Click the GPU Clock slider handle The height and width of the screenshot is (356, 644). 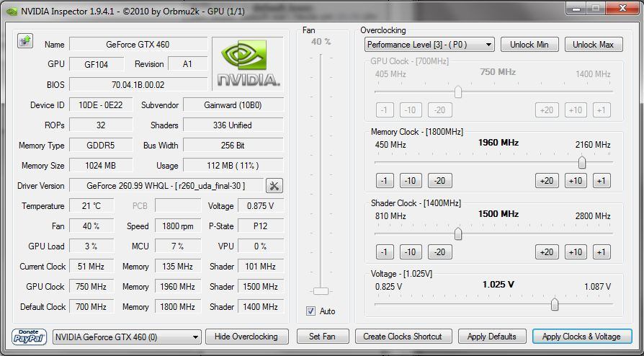458,92
